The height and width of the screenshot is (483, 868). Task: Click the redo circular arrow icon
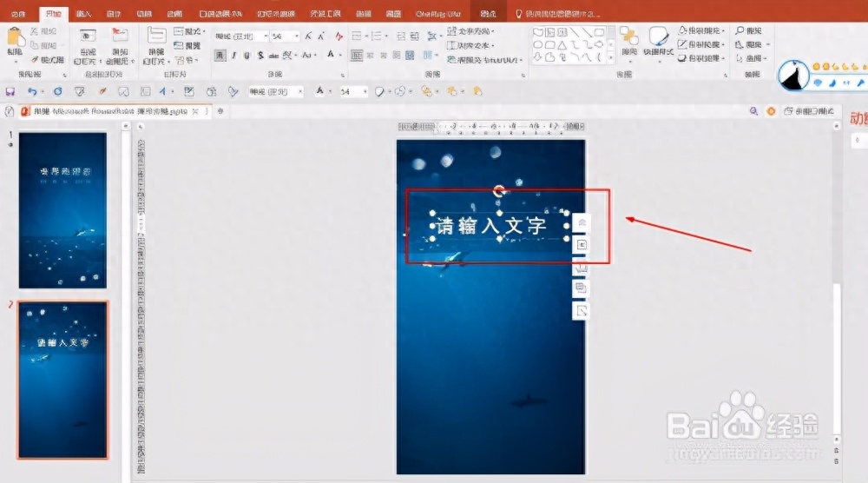[57, 91]
